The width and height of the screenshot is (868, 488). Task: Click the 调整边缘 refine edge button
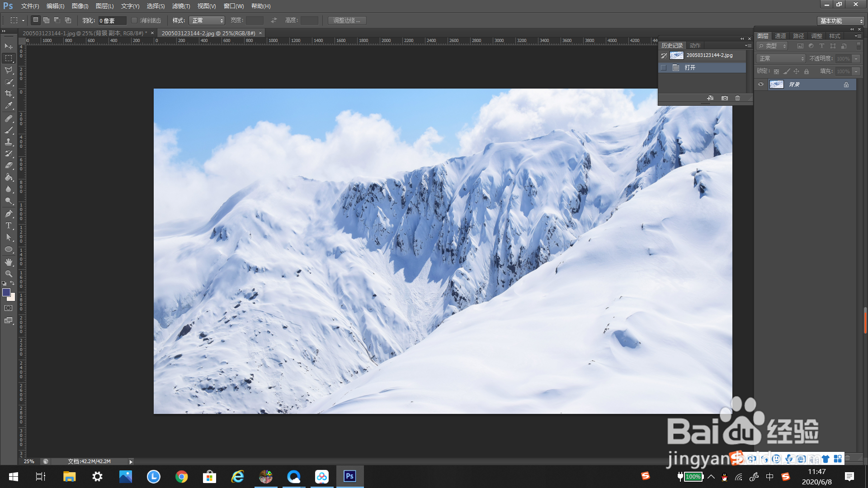tap(347, 20)
